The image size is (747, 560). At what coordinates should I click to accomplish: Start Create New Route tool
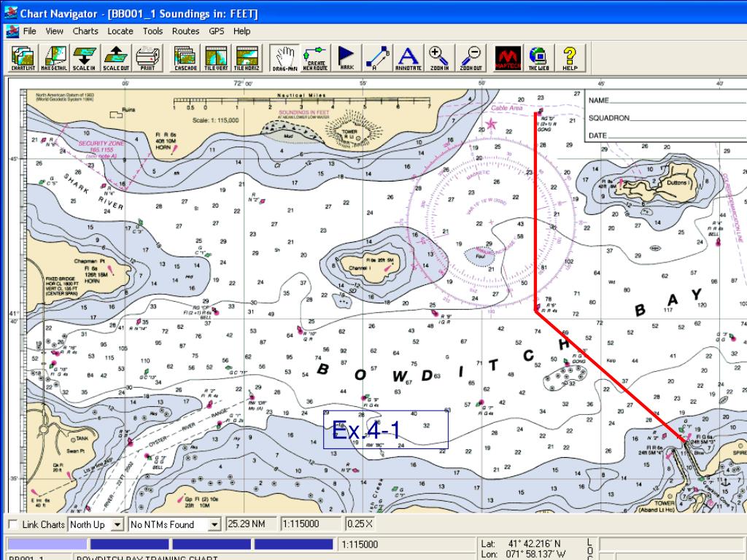coord(315,58)
